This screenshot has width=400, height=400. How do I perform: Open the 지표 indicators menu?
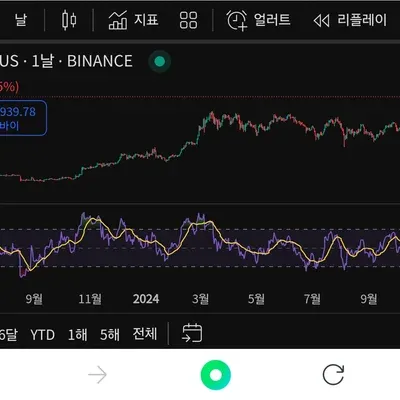133,20
